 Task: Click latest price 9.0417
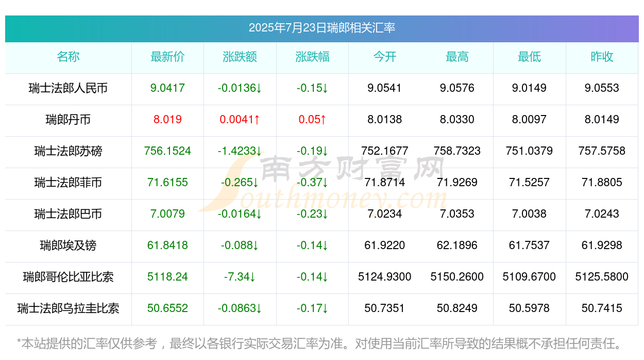167,88
